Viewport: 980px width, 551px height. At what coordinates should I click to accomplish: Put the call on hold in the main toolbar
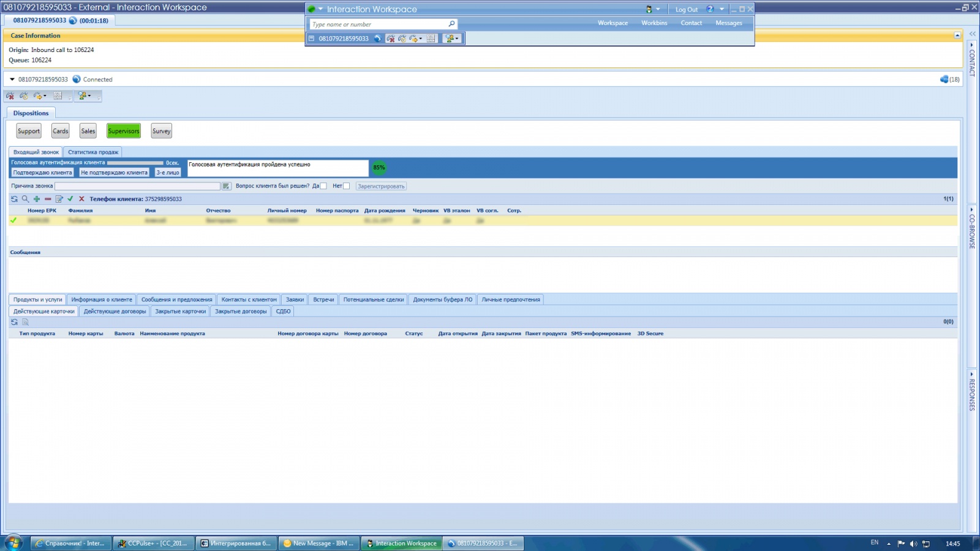point(24,96)
